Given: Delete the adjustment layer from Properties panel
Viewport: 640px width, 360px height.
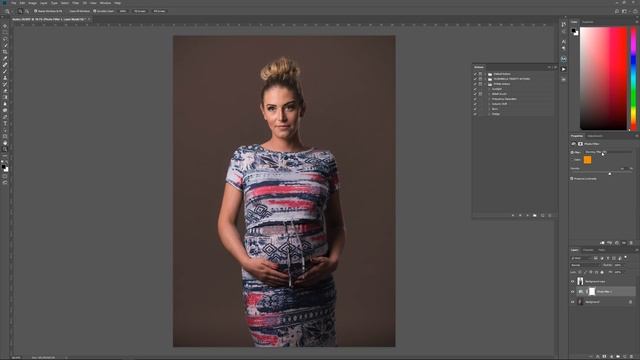Looking at the screenshot, I should 631,243.
